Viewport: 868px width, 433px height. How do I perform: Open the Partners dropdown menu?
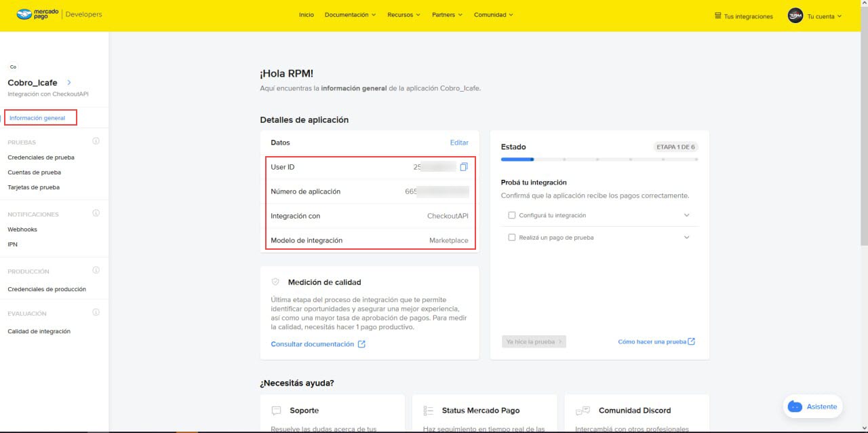click(447, 15)
